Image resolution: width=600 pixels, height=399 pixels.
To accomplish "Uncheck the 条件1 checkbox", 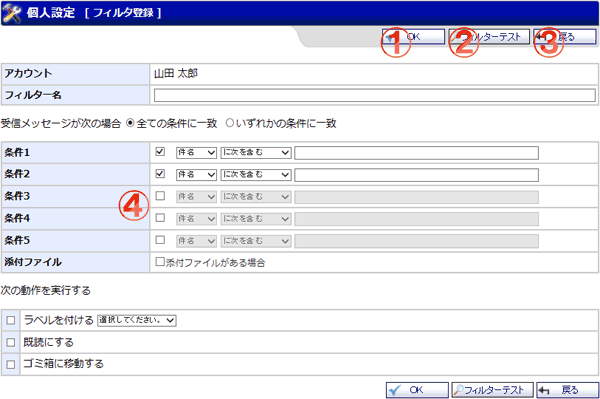I will [x=160, y=151].
